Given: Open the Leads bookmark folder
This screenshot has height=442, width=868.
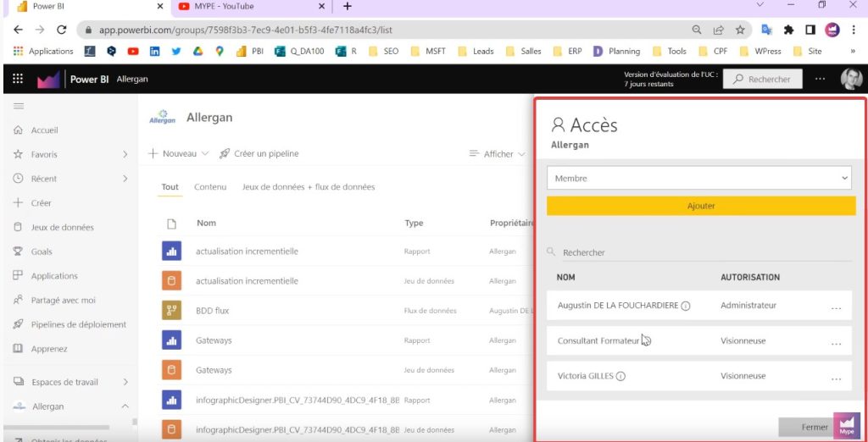Looking at the screenshot, I should (476, 52).
